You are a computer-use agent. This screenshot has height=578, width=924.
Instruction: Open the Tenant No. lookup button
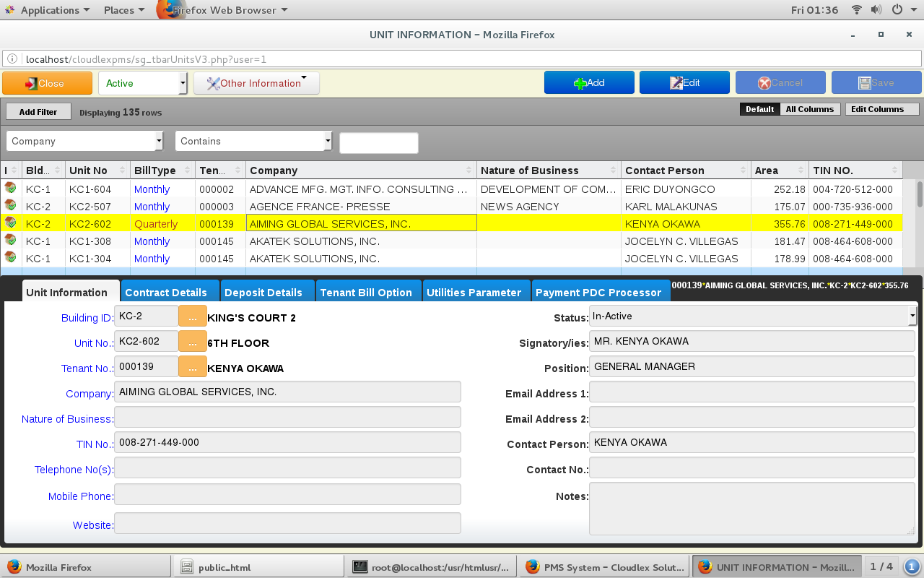[x=192, y=367]
